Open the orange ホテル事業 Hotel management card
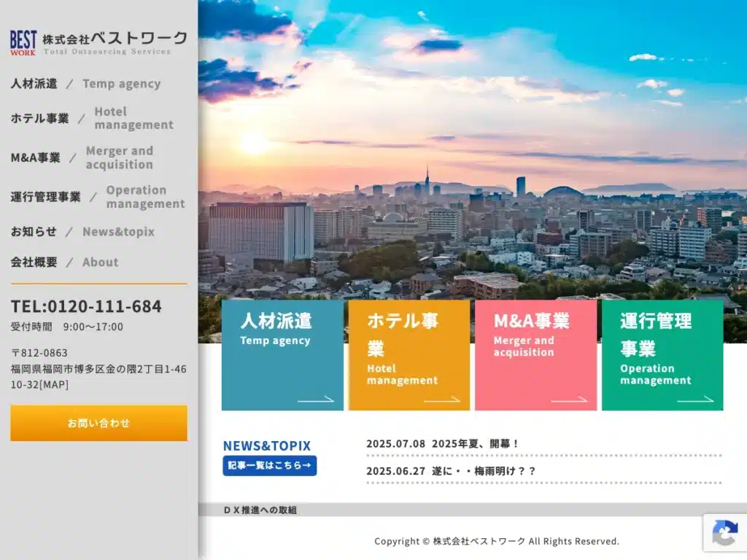This screenshot has width=747, height=560. tap(409, 355)
